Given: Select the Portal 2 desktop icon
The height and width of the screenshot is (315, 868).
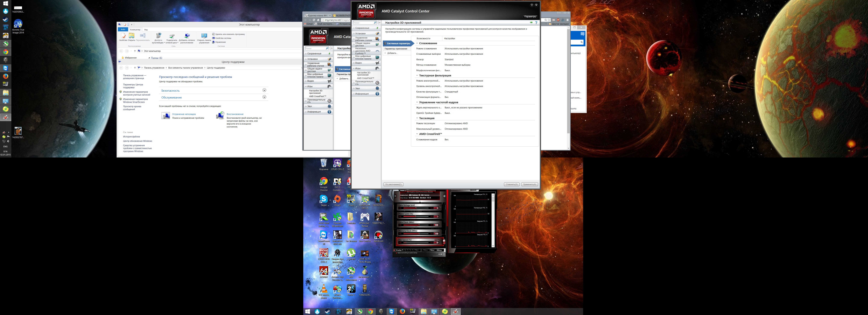Looking at the screenshot, I should tap(351, 290).
